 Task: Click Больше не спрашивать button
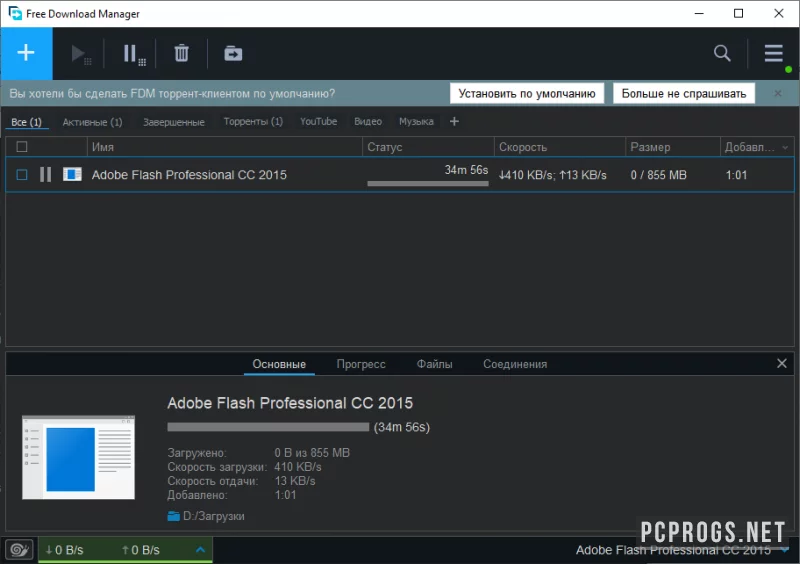tap(684, 93)
